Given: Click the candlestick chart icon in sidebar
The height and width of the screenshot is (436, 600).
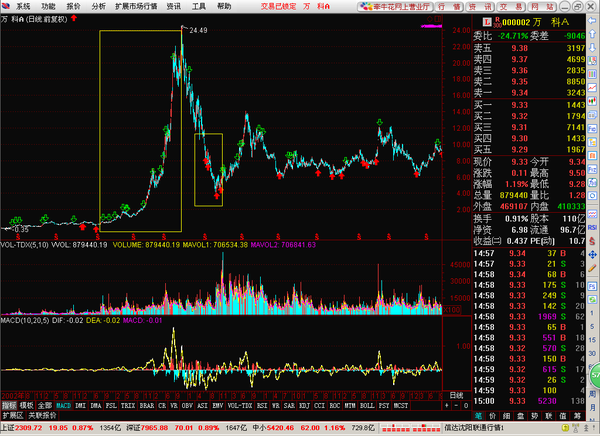Looking at the screenshot, I should coord(592,101).
